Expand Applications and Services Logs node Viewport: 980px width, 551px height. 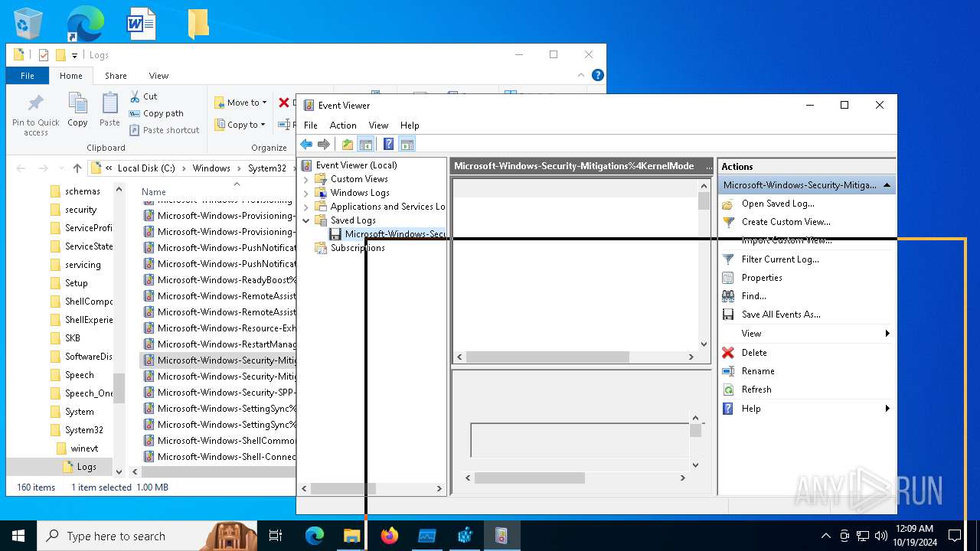click(x=306, y=207)
